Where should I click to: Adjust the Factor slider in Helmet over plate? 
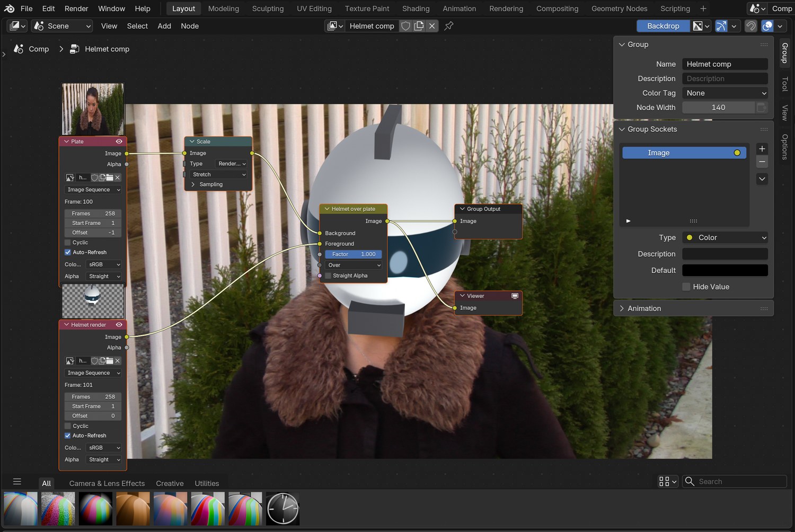(x=354, y=254)
